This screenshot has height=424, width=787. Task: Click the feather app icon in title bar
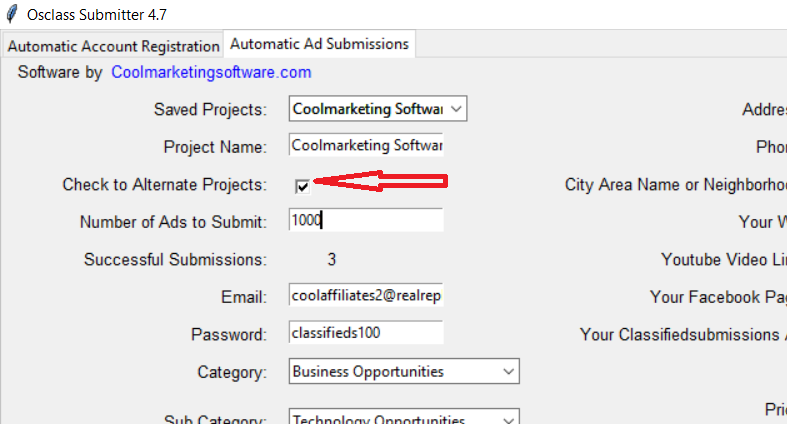(12, 14)
